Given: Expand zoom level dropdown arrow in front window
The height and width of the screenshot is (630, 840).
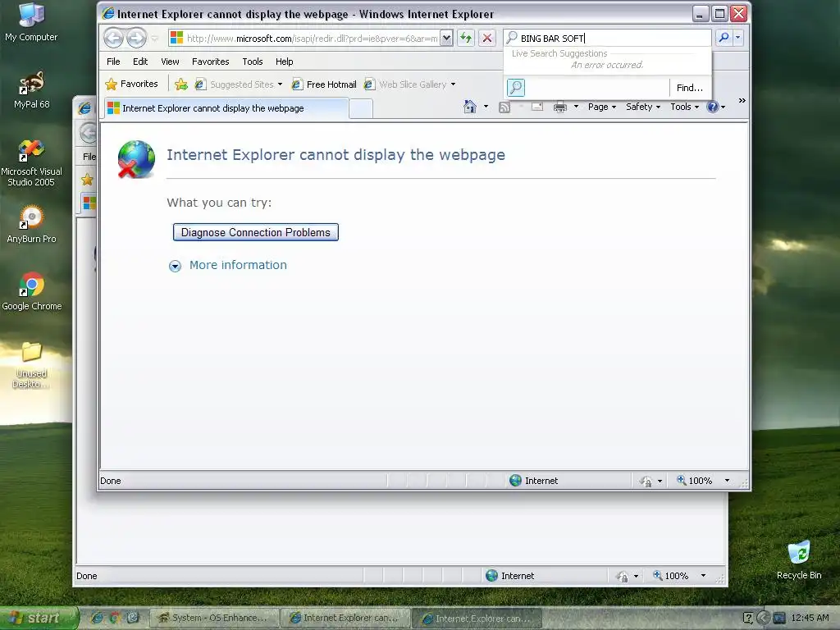Looking at the screenshot, I should point(727,481).
